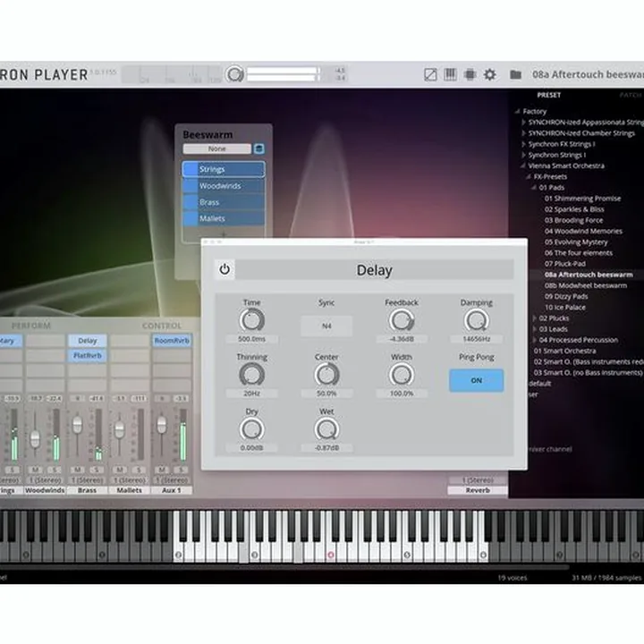Select the Mallets slot in Beeswarm
Image resolution: width=644 pixels, height=644 pixels.
[x=224, y=218]
